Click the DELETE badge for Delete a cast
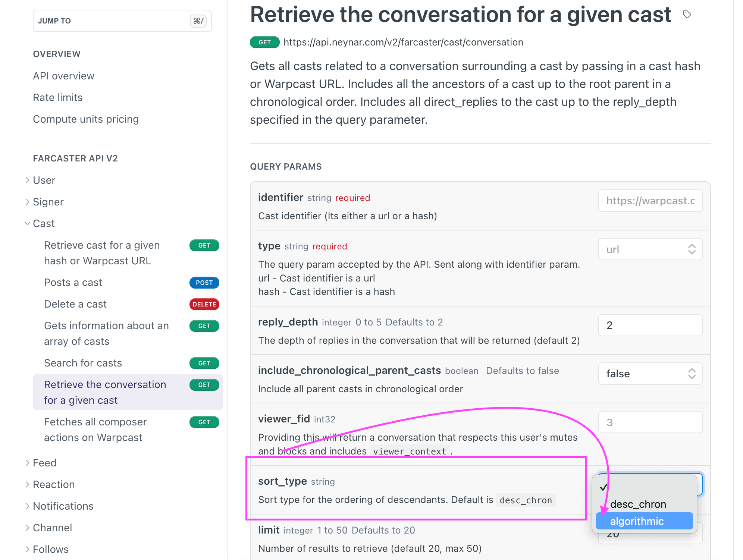This screenshot has width=743, height=560. click(204, 304)
